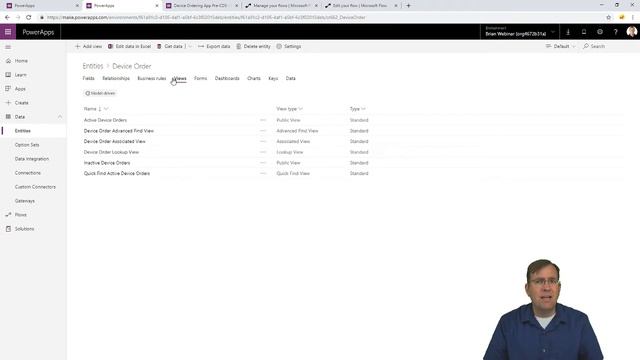
Task: Bookmark the page with star icon
Action: tap(608, 17)
